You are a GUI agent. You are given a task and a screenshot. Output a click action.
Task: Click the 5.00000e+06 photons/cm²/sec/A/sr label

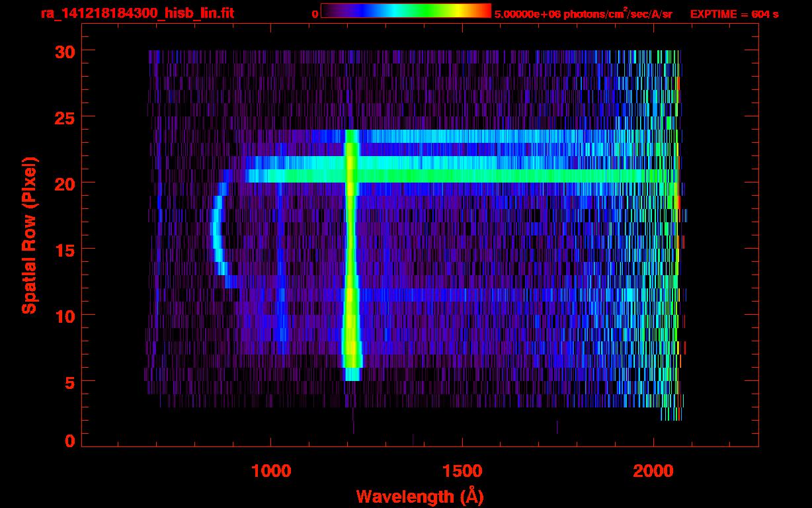pyautogui.click(x=583, y=13)
